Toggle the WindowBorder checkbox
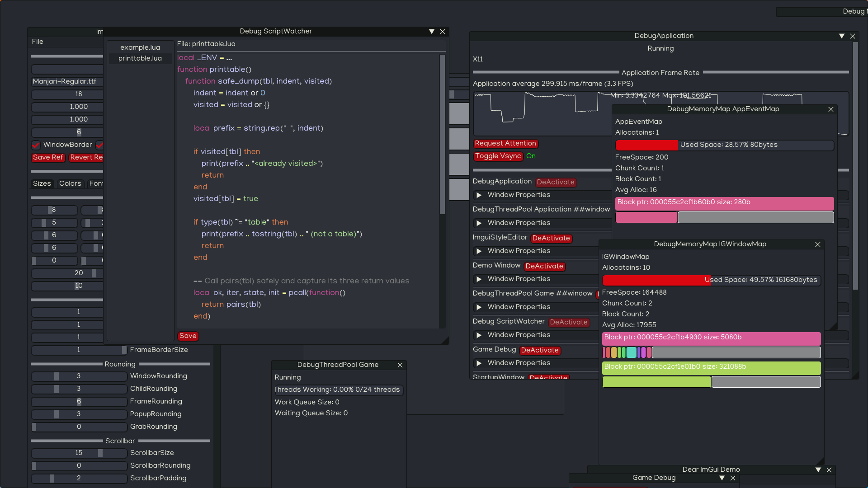 (36, 145)
